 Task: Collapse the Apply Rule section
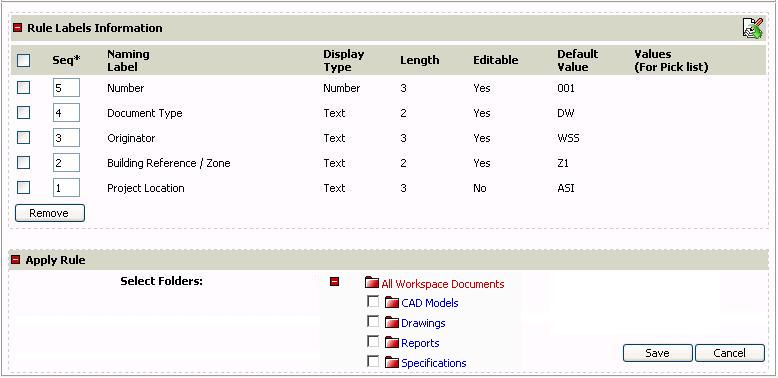click(16, 259)
